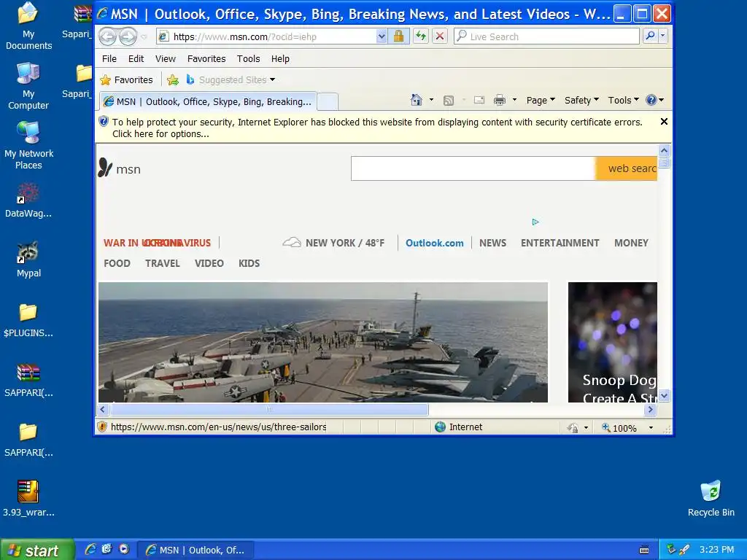
Task: Click the MSN web search input field
Action: [473, 168]
